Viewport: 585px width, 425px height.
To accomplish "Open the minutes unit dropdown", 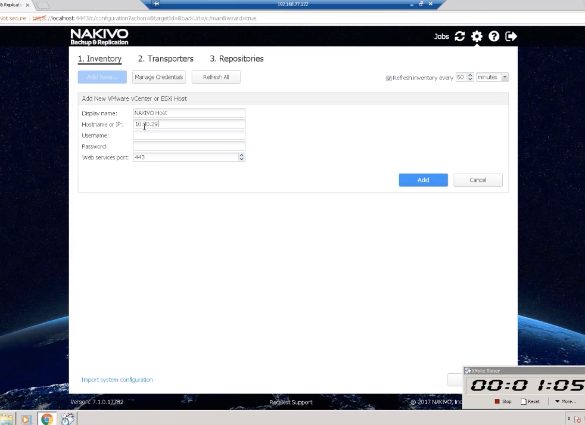I will (492, 77).
